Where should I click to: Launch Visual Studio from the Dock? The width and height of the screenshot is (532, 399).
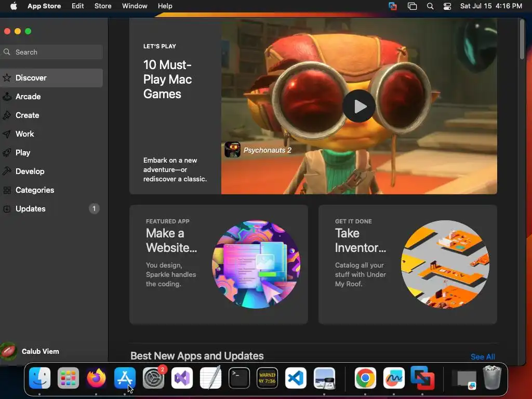[182, 378]
